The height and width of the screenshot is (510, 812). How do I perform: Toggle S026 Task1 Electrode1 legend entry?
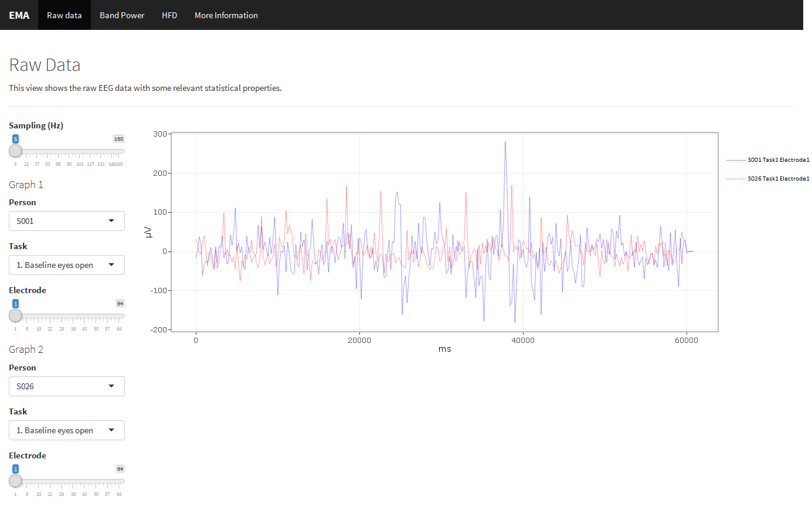767,178
